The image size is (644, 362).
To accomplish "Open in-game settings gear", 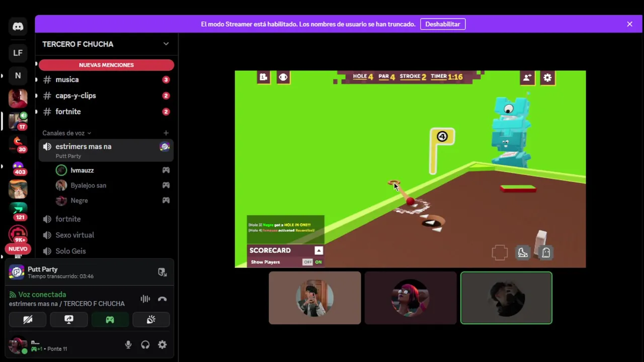I will point(547,77).
